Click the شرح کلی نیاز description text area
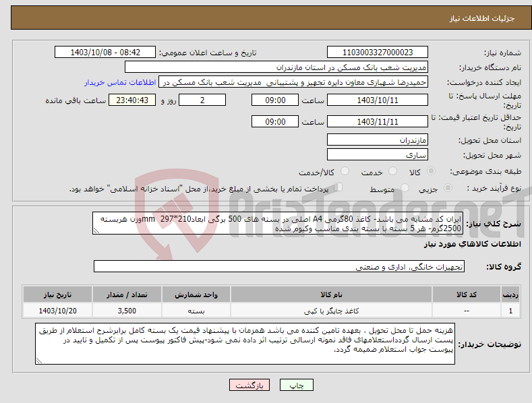Screen dimensions: 532x403 278,223
